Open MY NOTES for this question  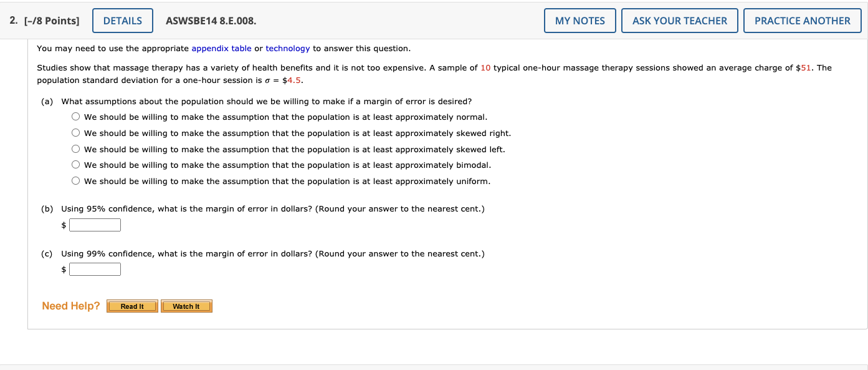[579, 20]
